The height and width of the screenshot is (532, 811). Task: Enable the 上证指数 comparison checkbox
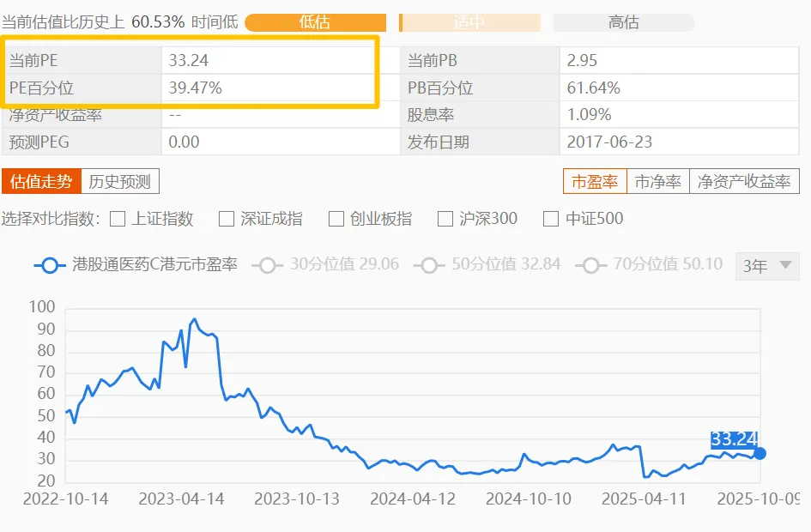pyautogui.click(x=118, y=219)
